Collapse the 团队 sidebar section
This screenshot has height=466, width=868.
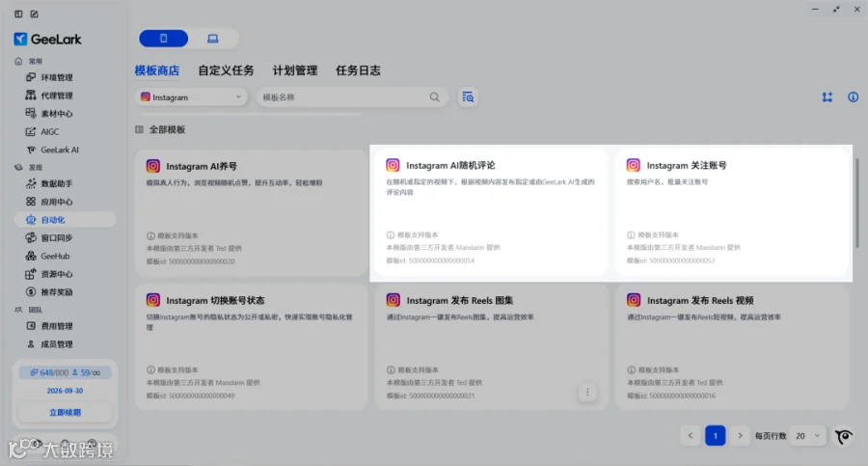(x=36, y=310)
